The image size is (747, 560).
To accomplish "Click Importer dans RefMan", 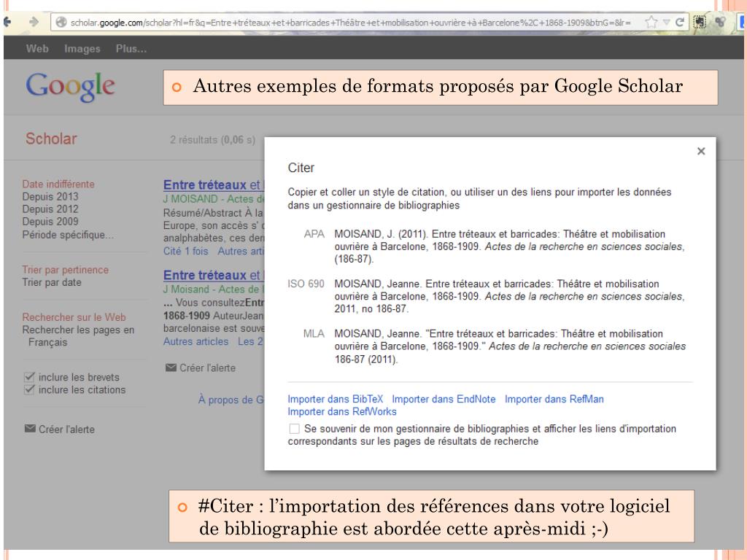I will pos(554,399).
